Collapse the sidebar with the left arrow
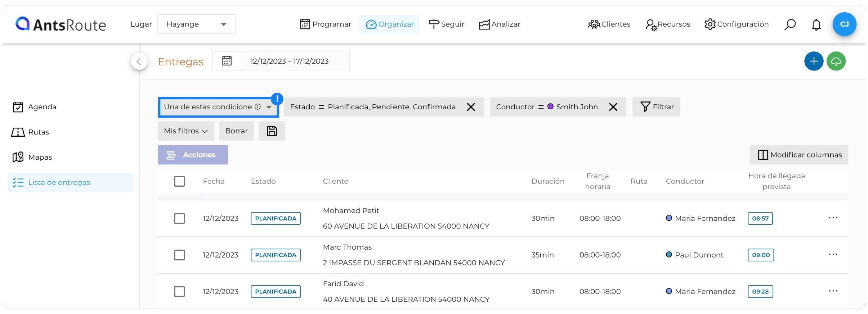Screen dimensions: 868x314 coord(139,62)
